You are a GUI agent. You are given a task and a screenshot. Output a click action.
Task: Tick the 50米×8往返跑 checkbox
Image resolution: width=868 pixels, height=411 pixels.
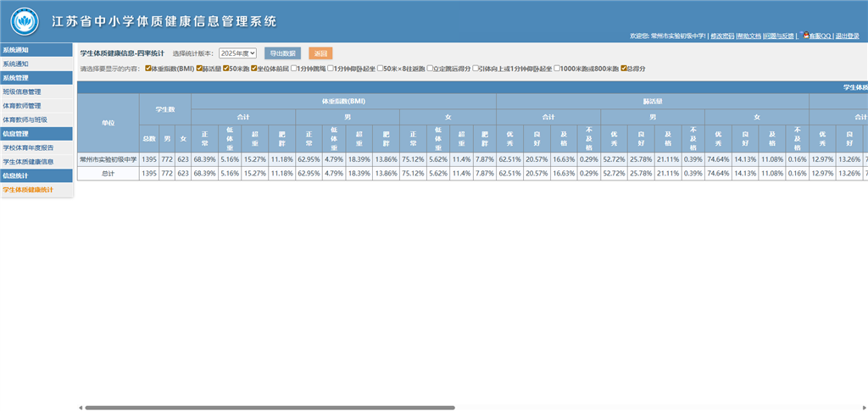380,68
